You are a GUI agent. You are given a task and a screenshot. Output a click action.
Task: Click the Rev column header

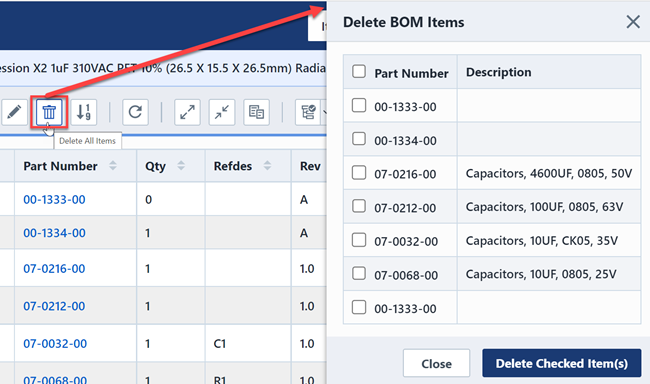pyautogui.click(x=310, y=166)
